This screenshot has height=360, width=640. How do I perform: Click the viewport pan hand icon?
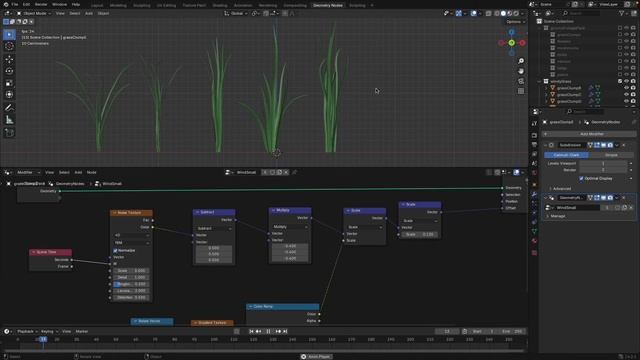coord(521,71)
